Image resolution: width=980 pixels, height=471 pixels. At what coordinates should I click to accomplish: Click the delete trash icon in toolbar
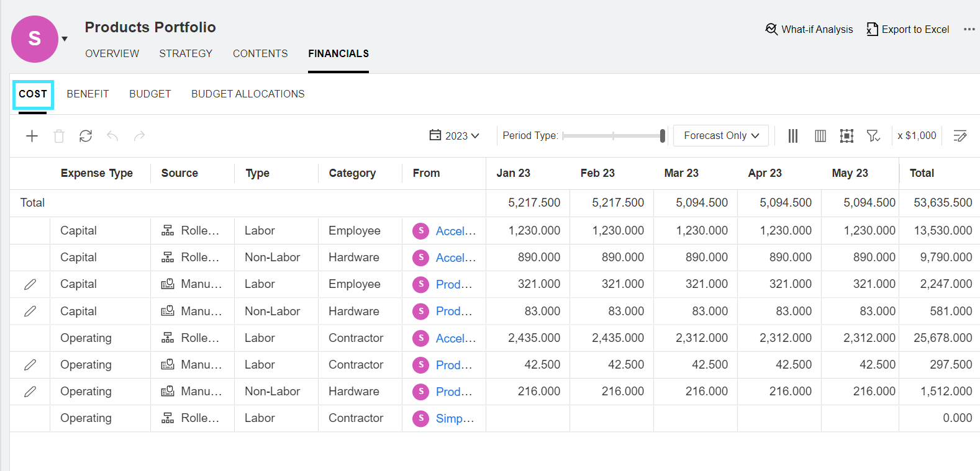coord(59,136)
